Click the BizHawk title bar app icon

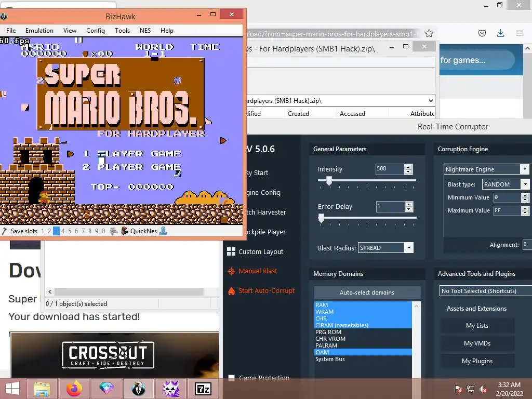coord(4,16)
